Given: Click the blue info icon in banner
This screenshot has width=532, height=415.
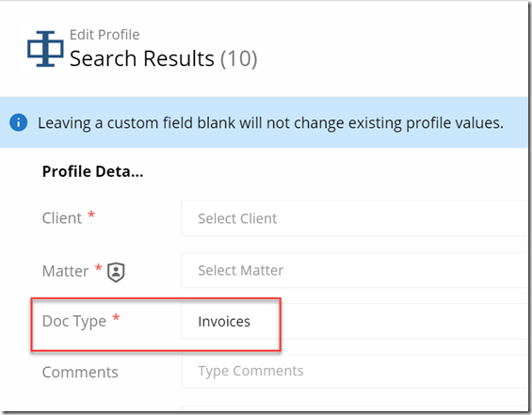Looking at the screenshot, I should pyautogui.click(x=18, y=122).
